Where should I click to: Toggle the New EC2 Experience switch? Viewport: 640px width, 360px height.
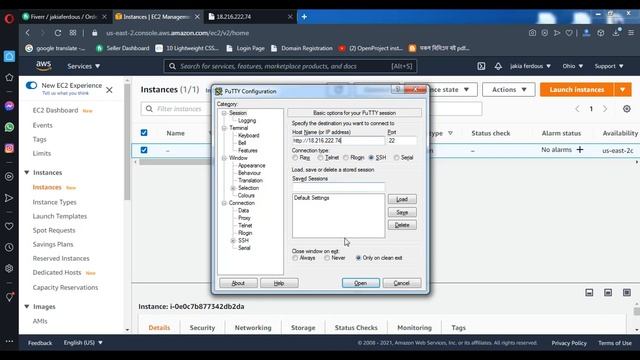click(x=31, y=85)
